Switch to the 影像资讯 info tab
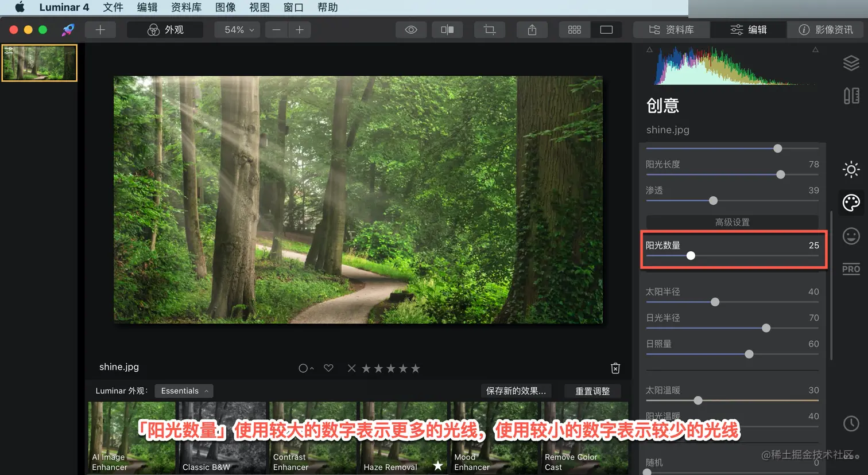 click(x=826, y=30)
